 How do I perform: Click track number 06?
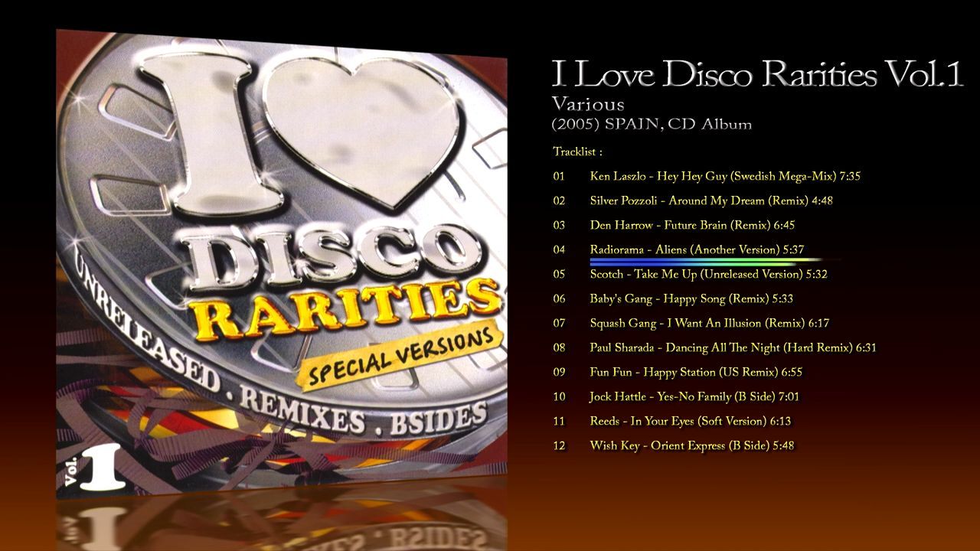(558, 298)
